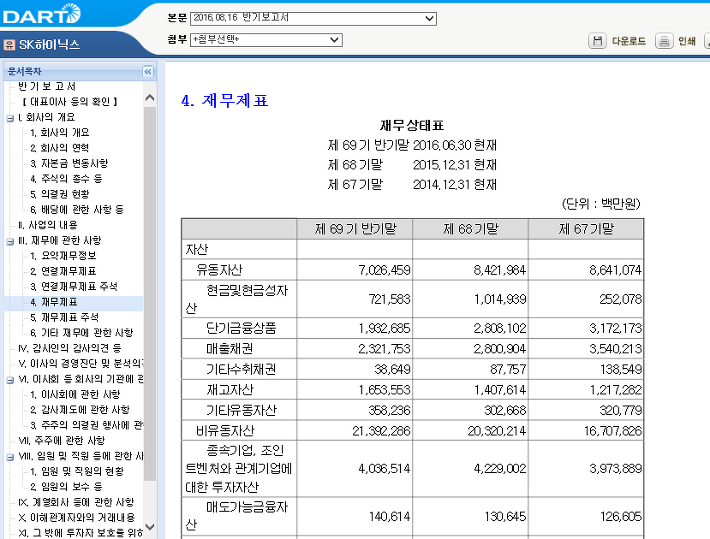The width and height of the screenshot is (710, 539).
Task: Open V. 이사의 경영진단 및 분석의견 section
Action: pyautogui.click(x=81, y=363)
